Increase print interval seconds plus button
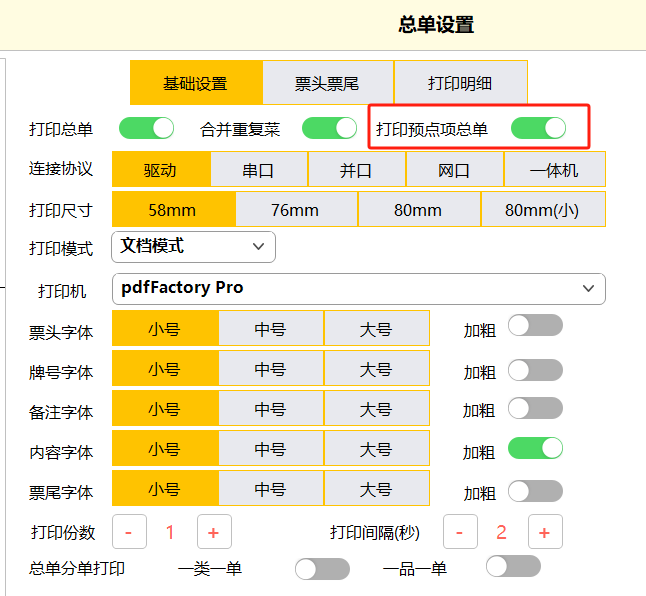The image size is (646, 596). 544,532
